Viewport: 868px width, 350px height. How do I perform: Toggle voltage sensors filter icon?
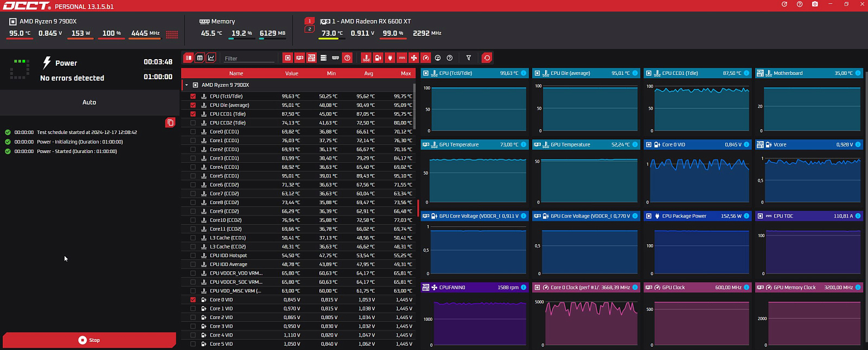(378, 58)
